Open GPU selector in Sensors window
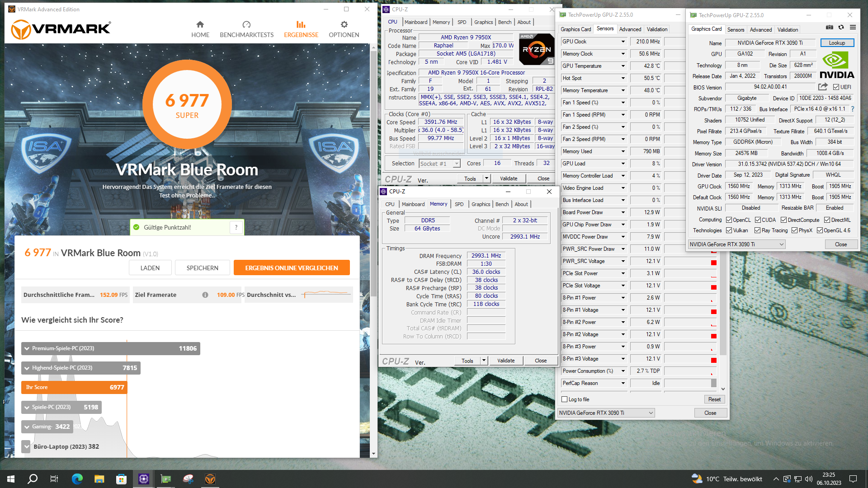 point(606,413)
